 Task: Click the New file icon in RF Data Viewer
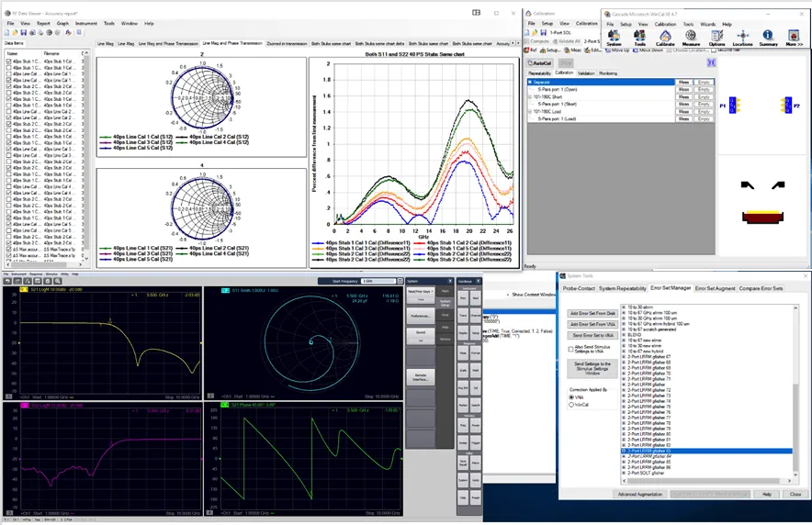pos(6,33)
